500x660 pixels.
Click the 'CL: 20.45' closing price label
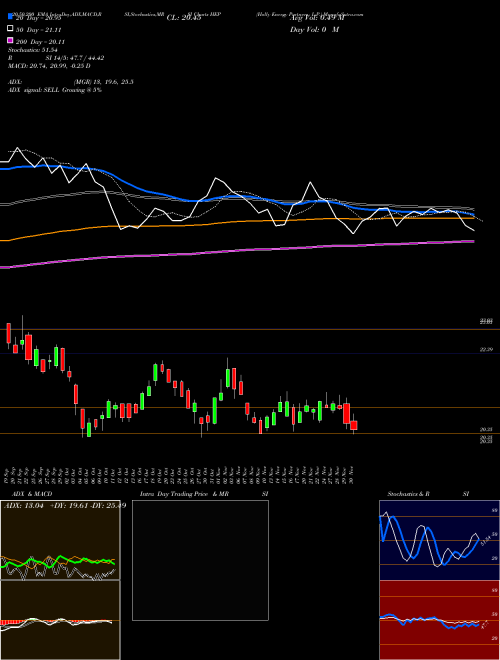coord(184,18)
